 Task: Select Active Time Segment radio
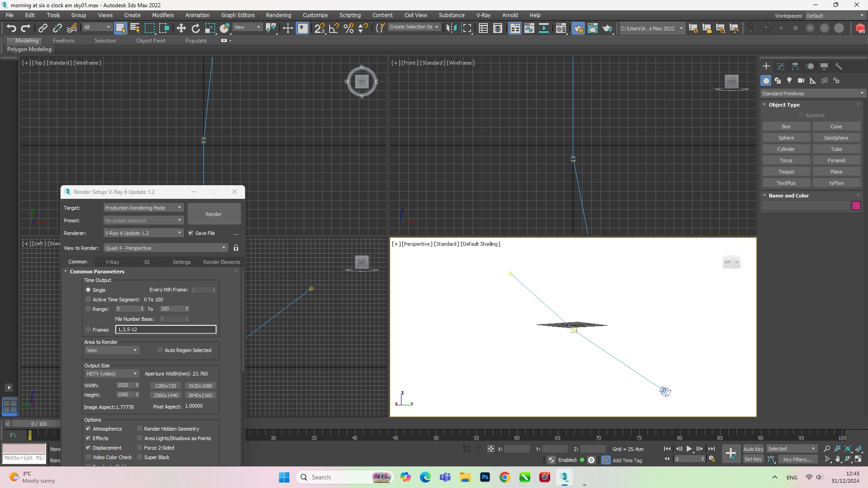pos(88,300)
